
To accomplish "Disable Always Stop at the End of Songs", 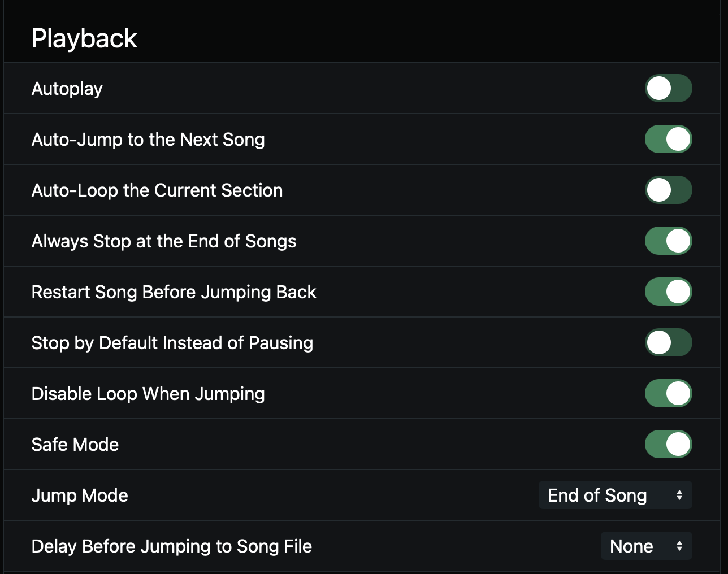I will pyautogui.click(x=669, y=241).
